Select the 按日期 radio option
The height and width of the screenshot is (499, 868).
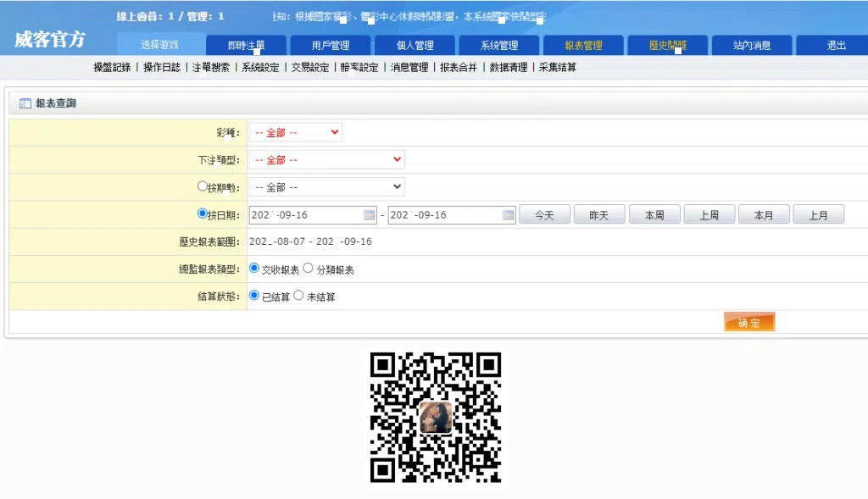pyautogui.click(x=202, y=213)
